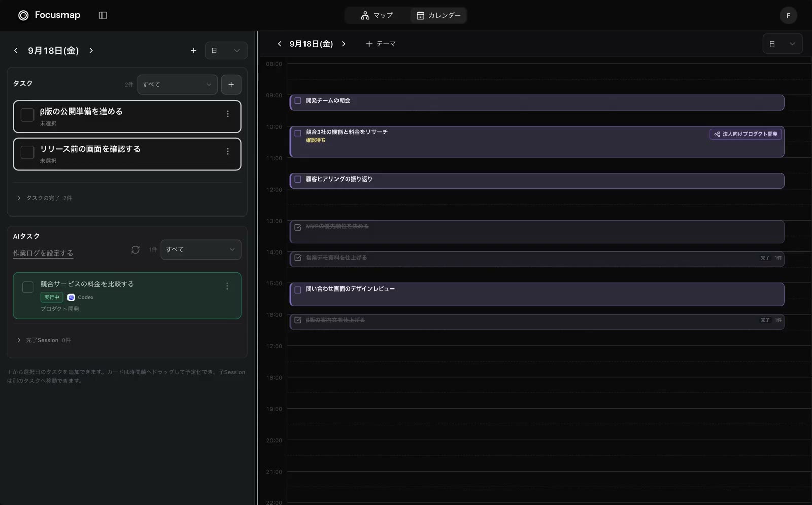
Task: Add a new task with the タスク plus button
Action: 231,85
